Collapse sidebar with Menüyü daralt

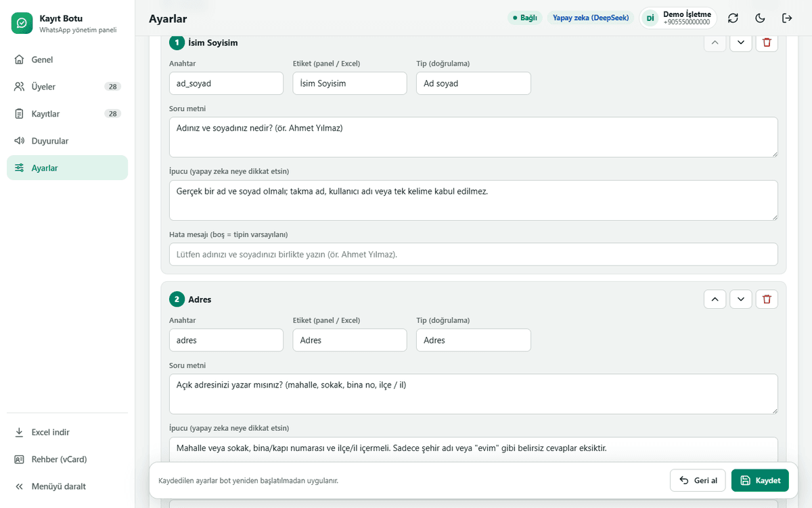click(x=67, y=486)
